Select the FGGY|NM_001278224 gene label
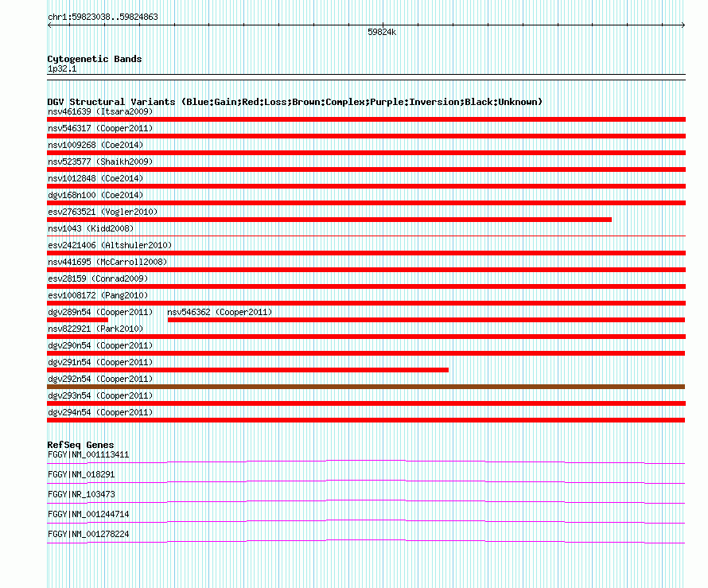 tap(88, 534)
